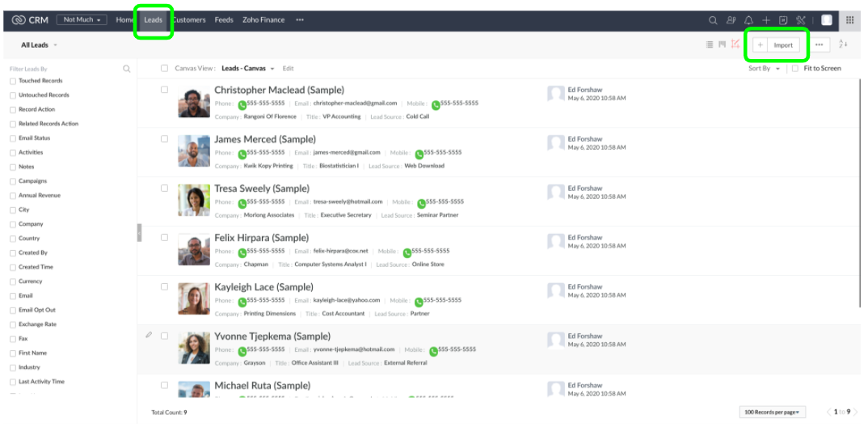Switch to list view icon
Screen dimensions: 868x436
(x=709, y=44)
